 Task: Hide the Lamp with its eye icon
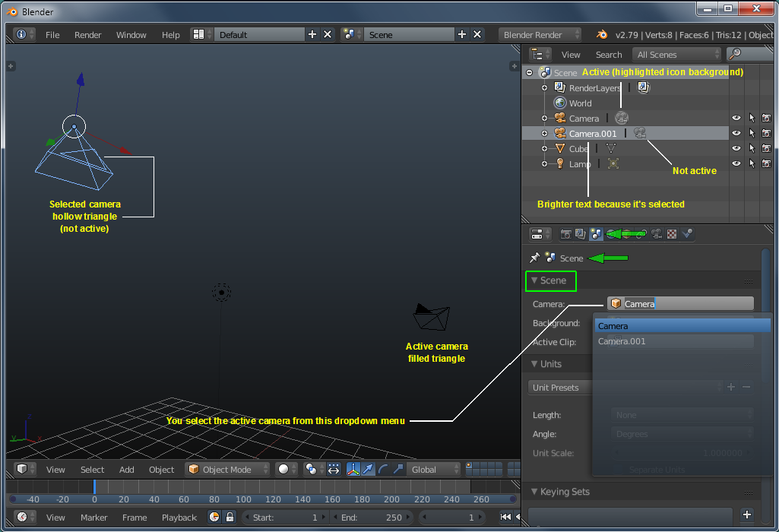736,163
